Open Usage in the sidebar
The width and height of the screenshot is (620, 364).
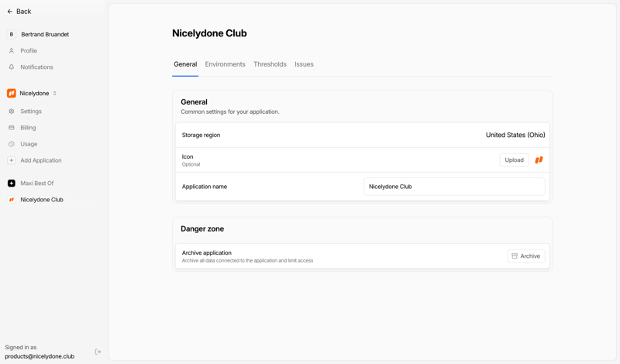pos(29,144)
